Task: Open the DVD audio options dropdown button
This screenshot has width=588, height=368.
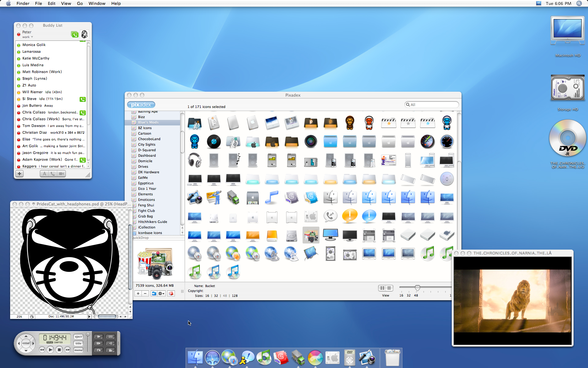Action: pyautogui.click(x=111, y=343)
